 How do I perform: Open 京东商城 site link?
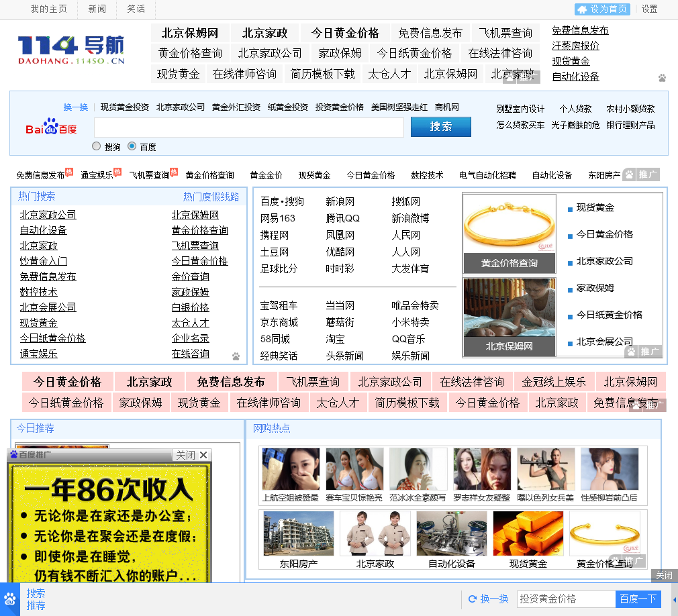point(279,322)
